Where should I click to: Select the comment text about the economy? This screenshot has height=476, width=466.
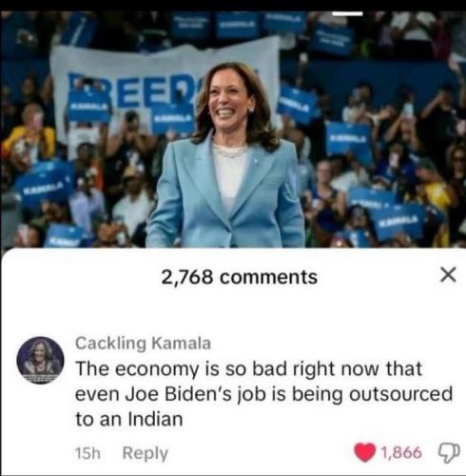pyautogui.click(x=263, y=394)
